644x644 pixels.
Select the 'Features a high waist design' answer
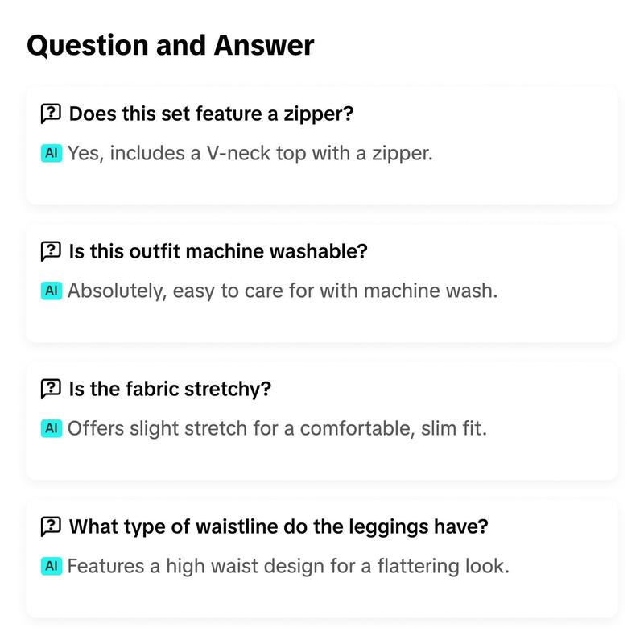tap(288, 566)
